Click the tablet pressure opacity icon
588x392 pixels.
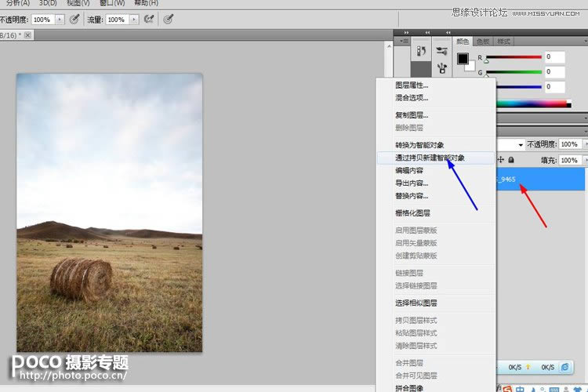[74, 19]
